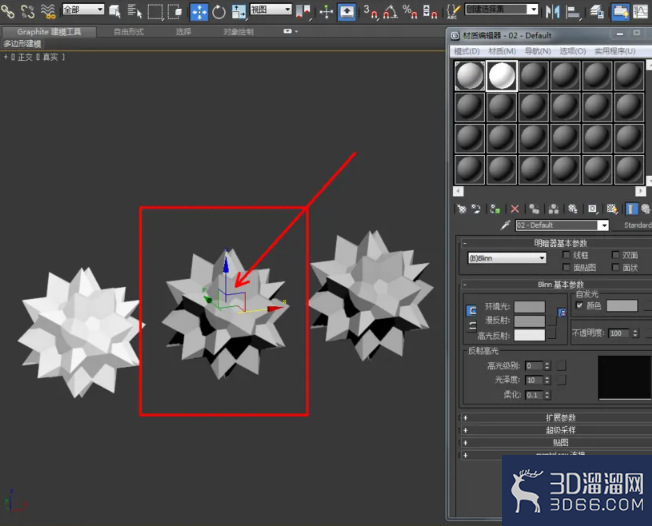
Task: Switch to the 自由形式 tab
Action: pos(128,32)
